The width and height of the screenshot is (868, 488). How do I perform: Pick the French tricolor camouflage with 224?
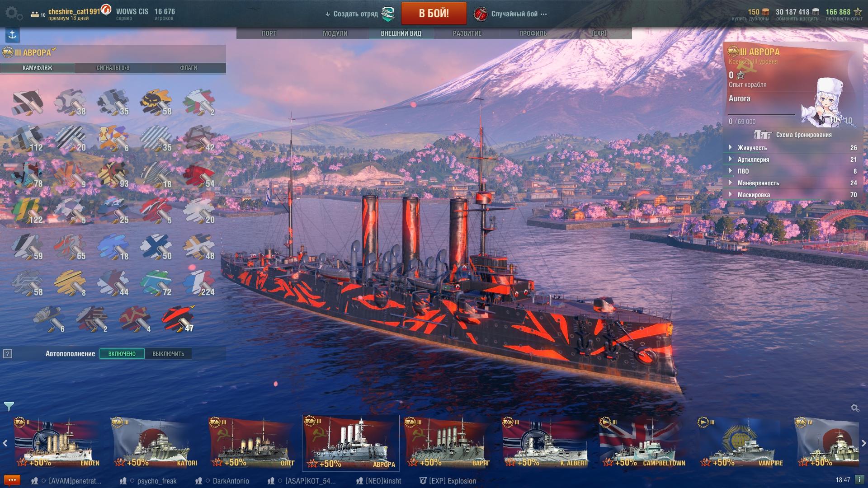(199, 283)
